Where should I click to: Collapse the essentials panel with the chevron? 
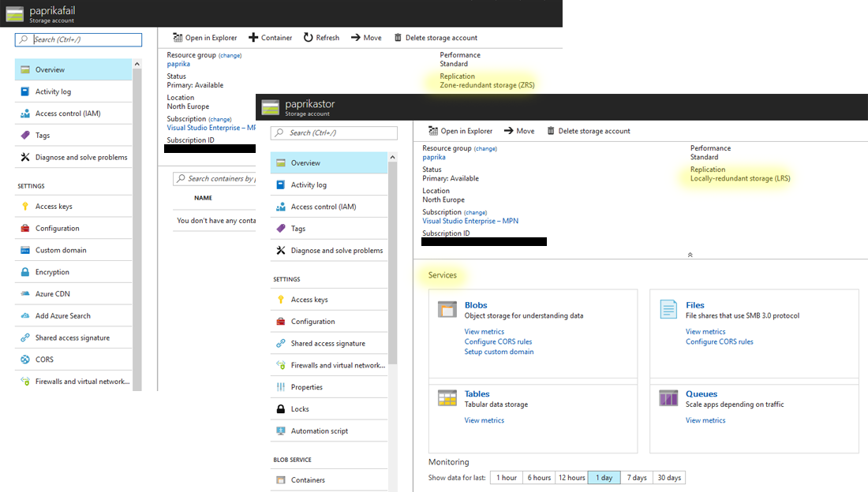coord(690,254)
